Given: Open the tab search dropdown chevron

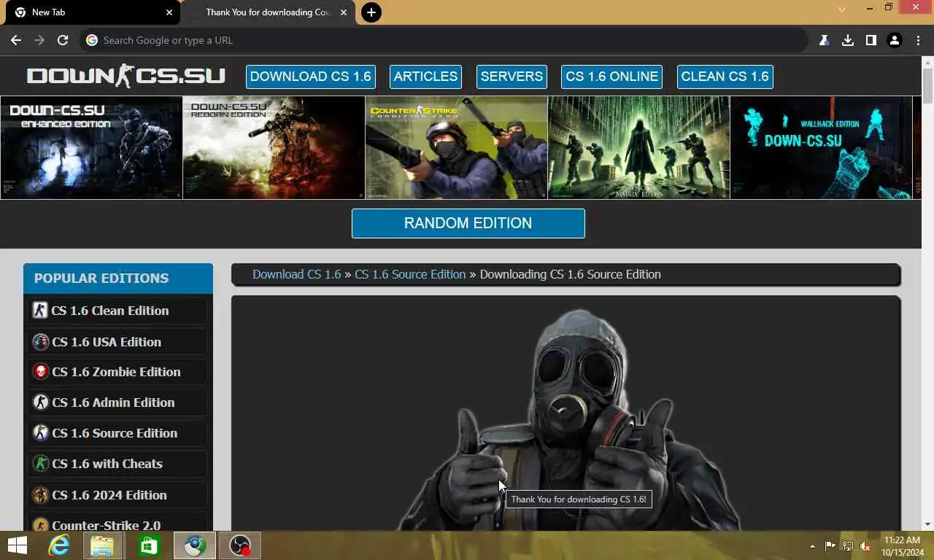Looking at the screenshot, I should (841, 9).
